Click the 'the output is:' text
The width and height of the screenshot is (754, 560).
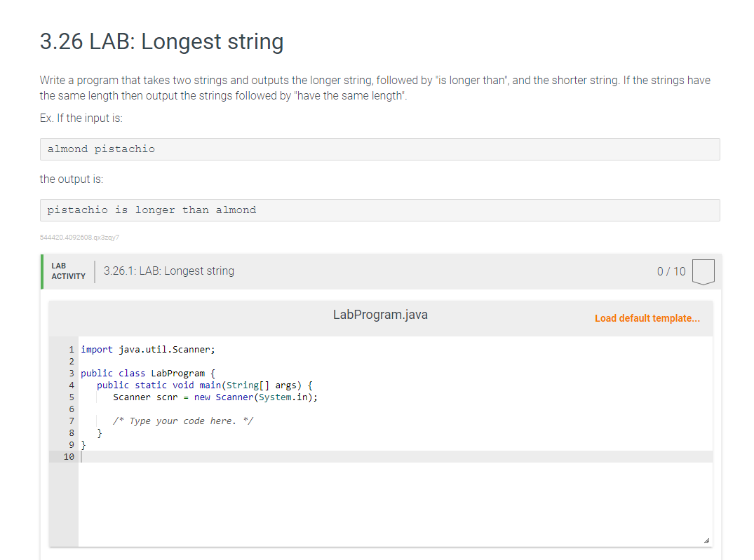[x=71, y=179]
